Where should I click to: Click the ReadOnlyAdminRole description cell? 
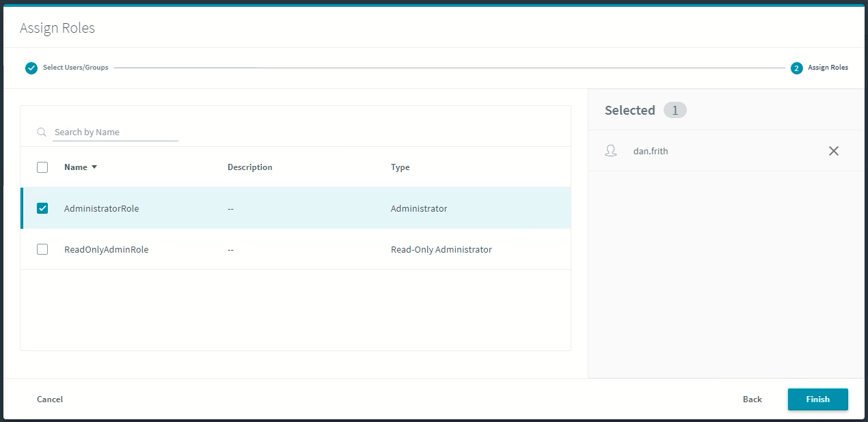pos(231,249)
